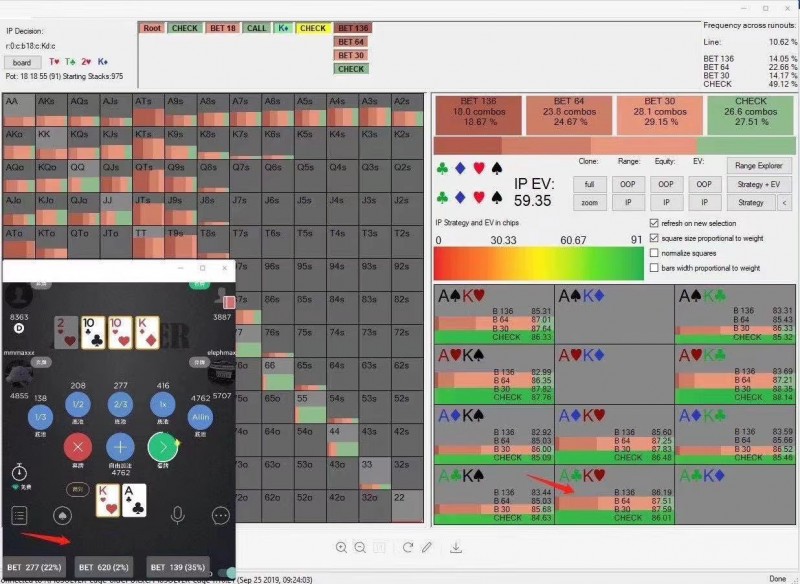Click the red-to-green EV gradient bar
Image resolution: width=800 pixels, height=584 pixels.
(x=539, y=263)
